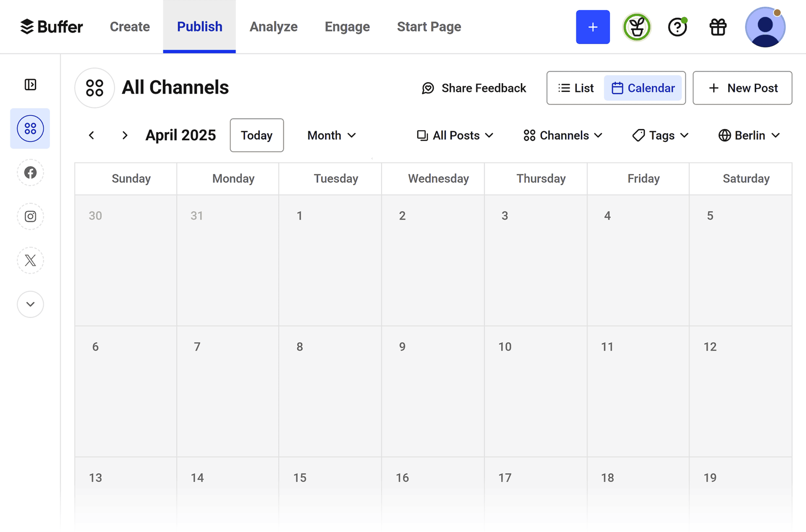
Task: Select the Facebook channel in the sidebar
Action: (x=30, y=172)
